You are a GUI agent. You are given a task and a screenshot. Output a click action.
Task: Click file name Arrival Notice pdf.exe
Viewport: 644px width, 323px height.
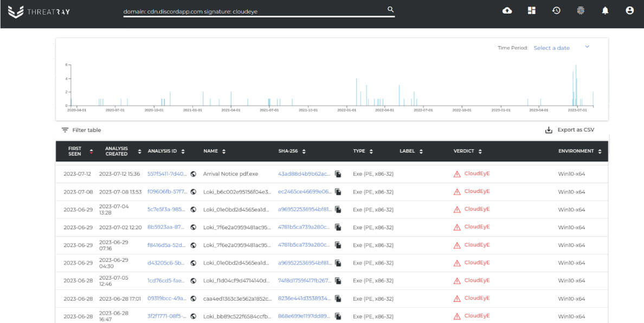[230, 174]
